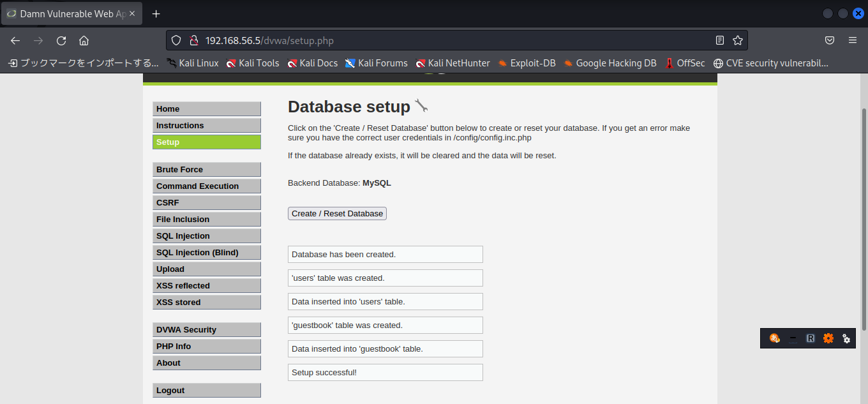Click the Create / Reset Database button
Viewport: 868px width, 404px height.
337,213
